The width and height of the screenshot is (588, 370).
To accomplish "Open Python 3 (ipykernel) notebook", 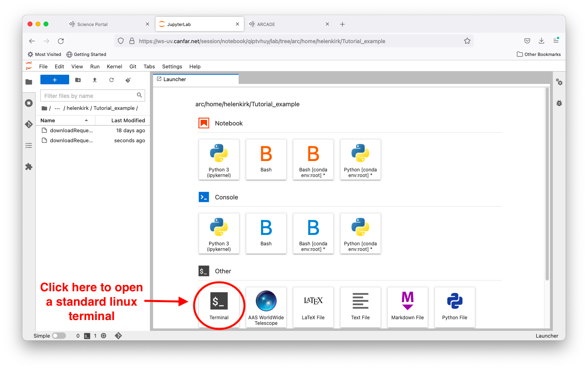I will [219, 159].
